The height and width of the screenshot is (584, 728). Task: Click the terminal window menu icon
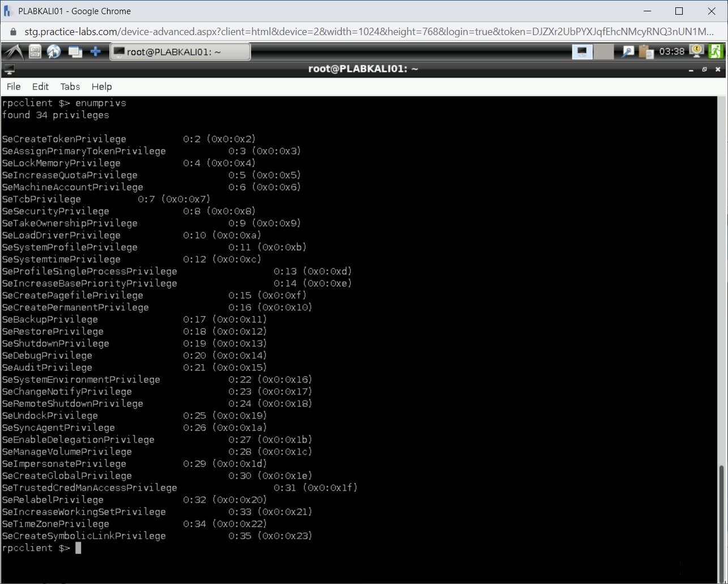9,70
